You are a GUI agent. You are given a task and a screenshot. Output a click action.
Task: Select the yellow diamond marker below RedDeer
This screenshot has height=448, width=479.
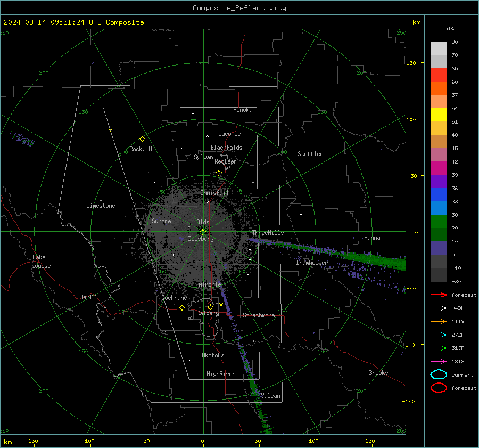(219, 173)
